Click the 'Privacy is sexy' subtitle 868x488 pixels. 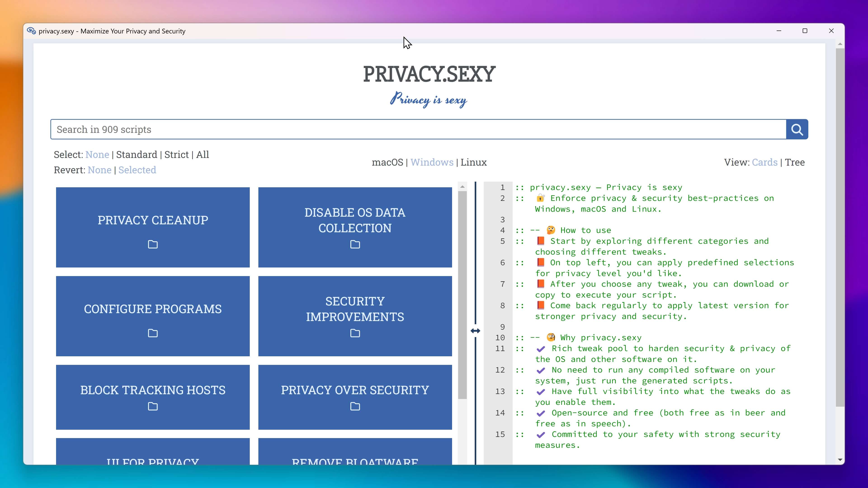tap(428, 100)
